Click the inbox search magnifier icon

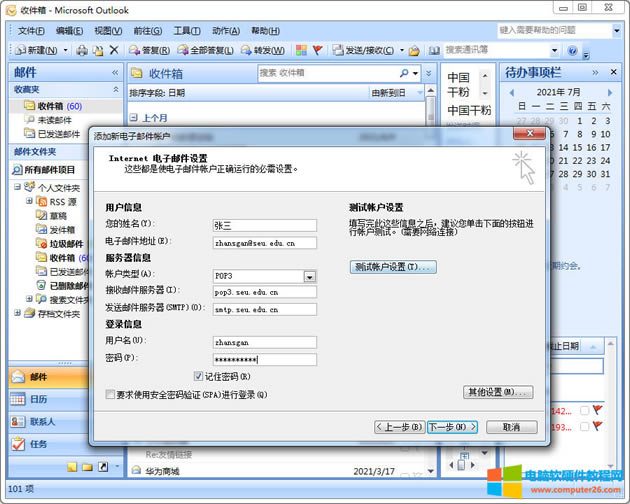404,73
